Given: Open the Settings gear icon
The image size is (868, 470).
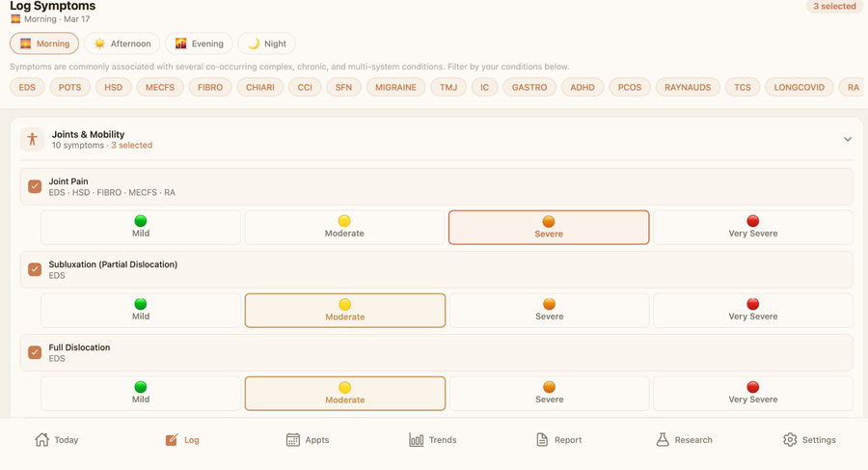Looking at the screenshot, I should (x=790, y=439).
